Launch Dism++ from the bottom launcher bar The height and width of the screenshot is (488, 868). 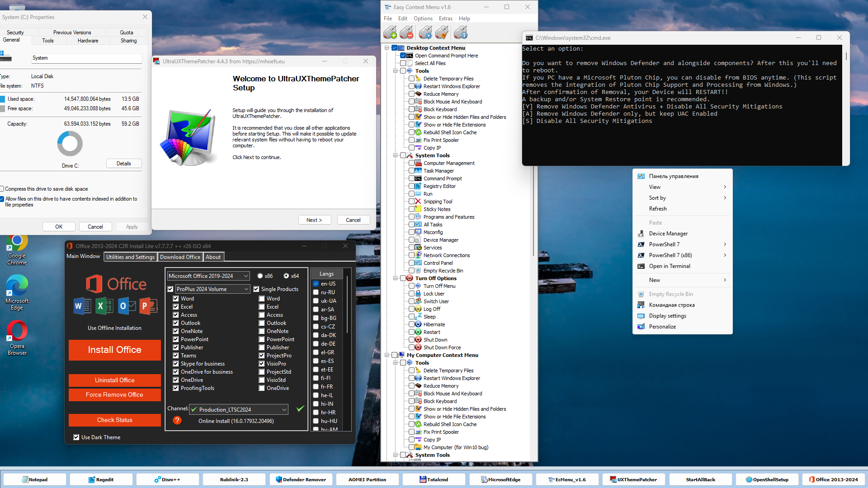point(168,479)
